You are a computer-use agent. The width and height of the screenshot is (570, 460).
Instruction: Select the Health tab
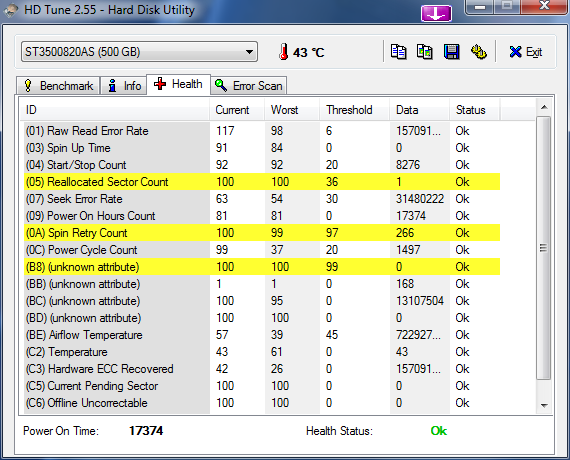point(178,84)
